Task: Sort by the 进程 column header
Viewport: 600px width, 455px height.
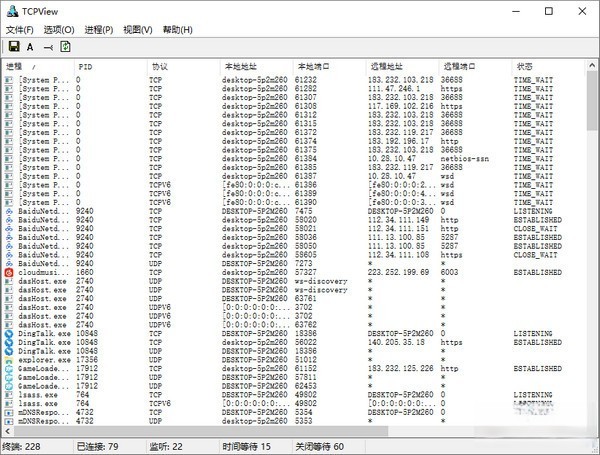Action: point(38,67)
